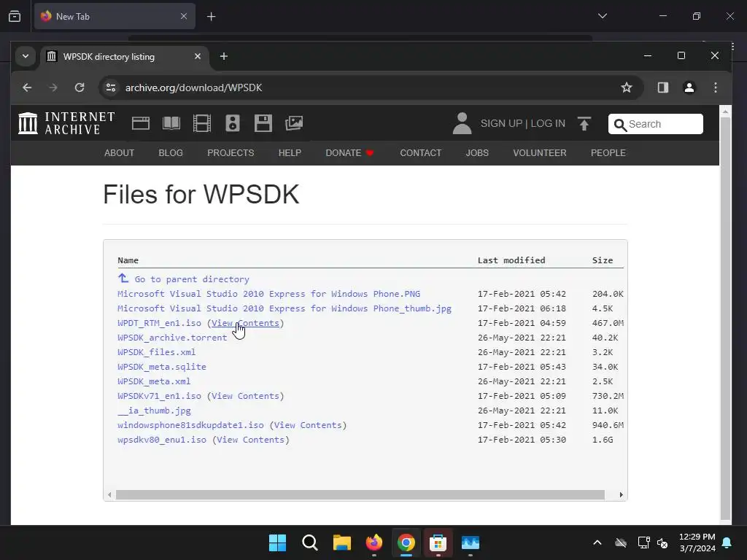747x560 pixels.
Task: Close the Firefox New Tab tab
Action: click(183, 16)
